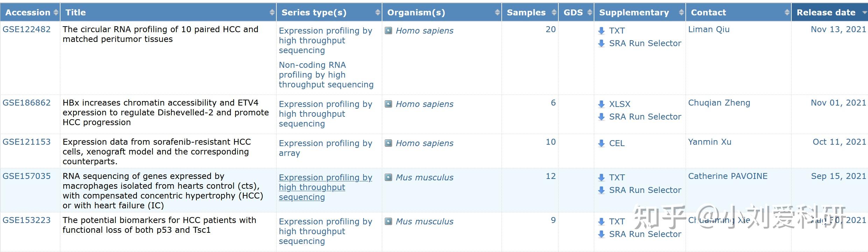This screenshot has width=868, height=252.
Task: Click taxonomy icon next to GSE186862 Homo sapiens
Action: [388, 104]
